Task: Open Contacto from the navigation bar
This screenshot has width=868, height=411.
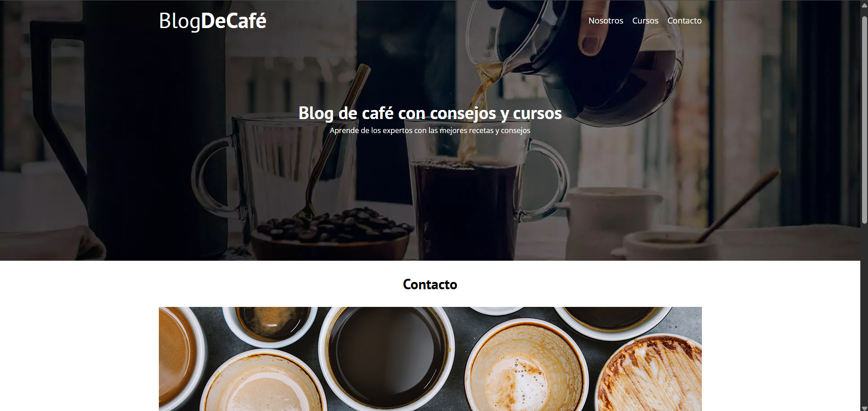Action: click(684, 21)
